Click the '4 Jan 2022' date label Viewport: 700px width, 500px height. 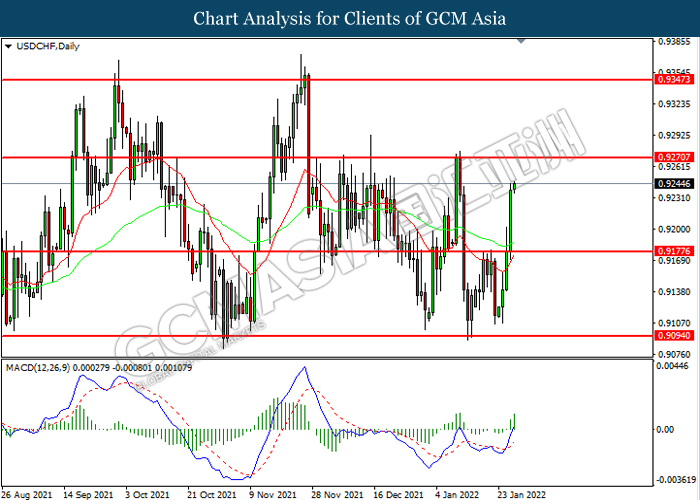(457, 495)
